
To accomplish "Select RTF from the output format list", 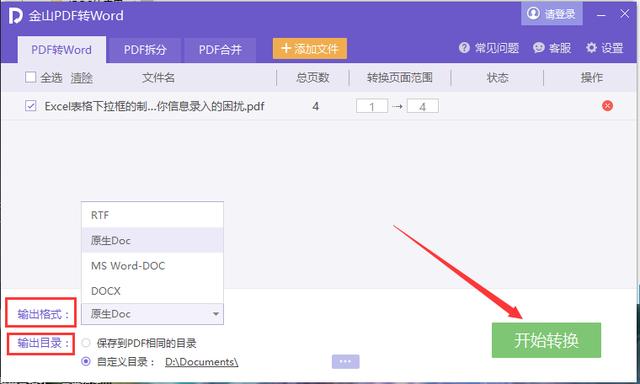I will pos(153,215).
